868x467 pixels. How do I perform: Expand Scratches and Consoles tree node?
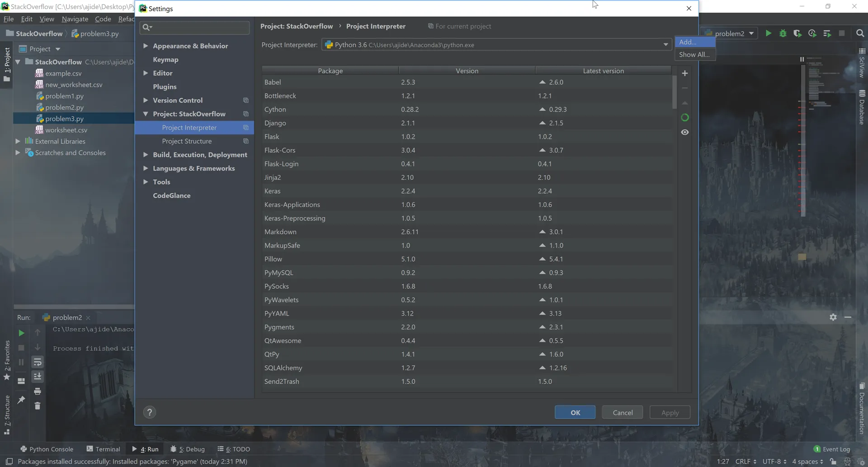(x=18, y=152)
